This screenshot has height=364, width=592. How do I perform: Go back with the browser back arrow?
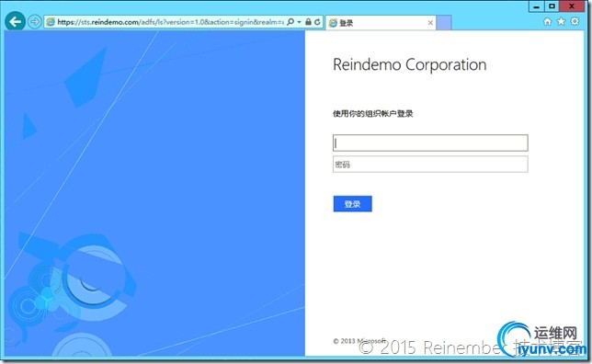tap(15, 21)
